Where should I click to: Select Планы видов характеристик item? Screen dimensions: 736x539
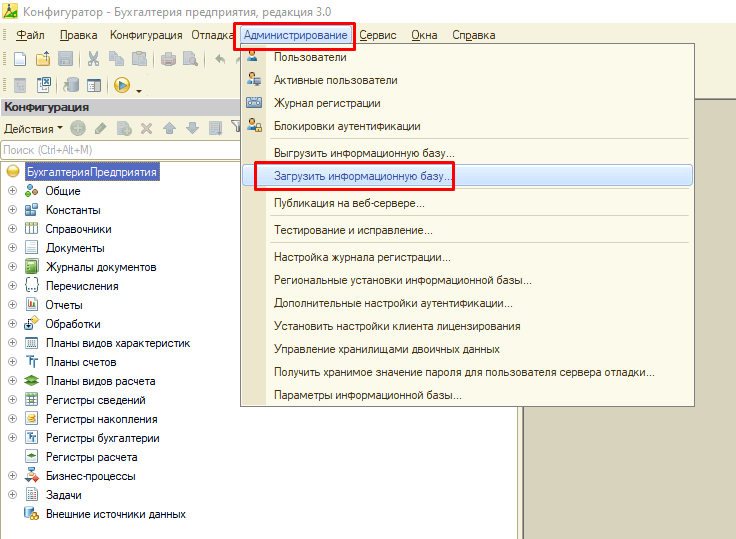[x=118, y=343]
